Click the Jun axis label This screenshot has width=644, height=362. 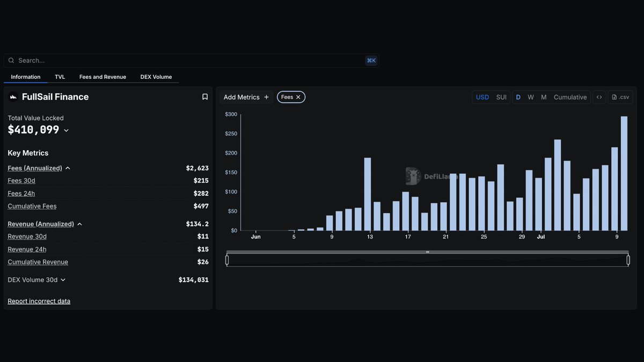256,237
